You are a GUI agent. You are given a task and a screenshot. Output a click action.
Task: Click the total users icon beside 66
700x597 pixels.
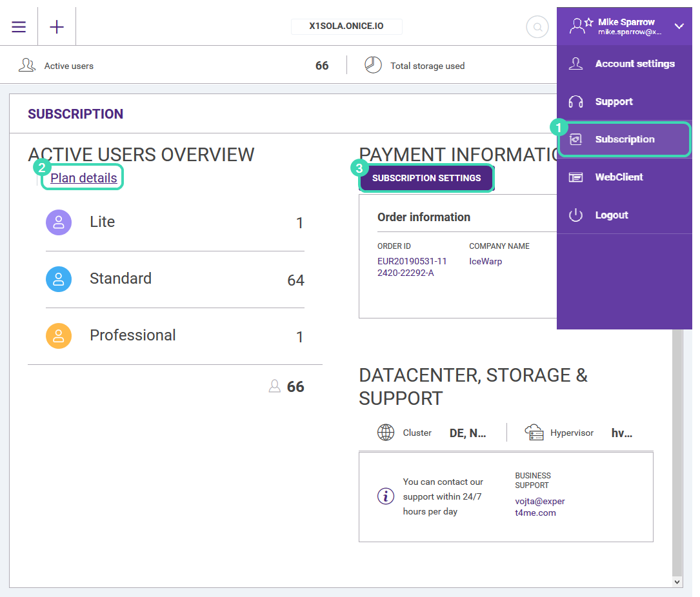coord(275,386)
